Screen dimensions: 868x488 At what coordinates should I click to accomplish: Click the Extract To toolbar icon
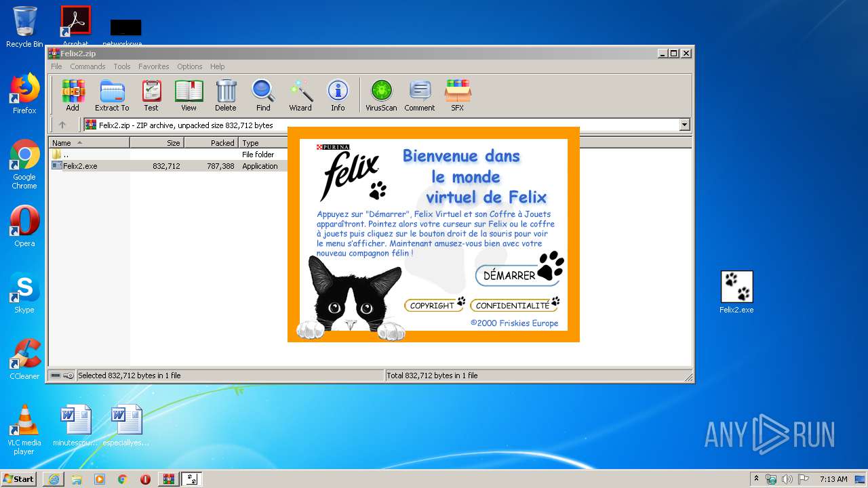pyautogui.click(x=112, y=95)
